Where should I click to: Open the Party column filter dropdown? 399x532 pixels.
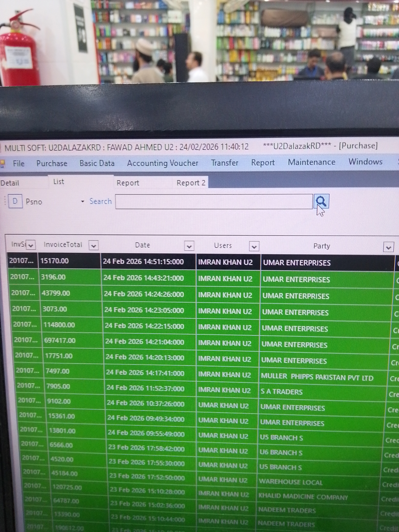388,247
